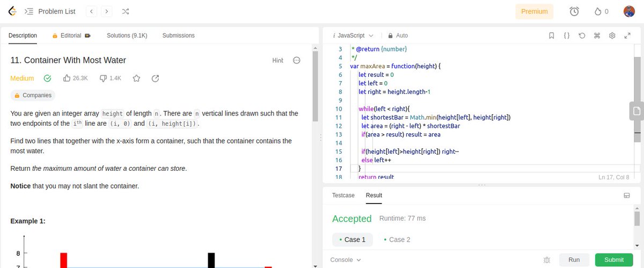Screen dimensions: 644x268
Task: Open the user profile avatar
Action: click(630, 11)
